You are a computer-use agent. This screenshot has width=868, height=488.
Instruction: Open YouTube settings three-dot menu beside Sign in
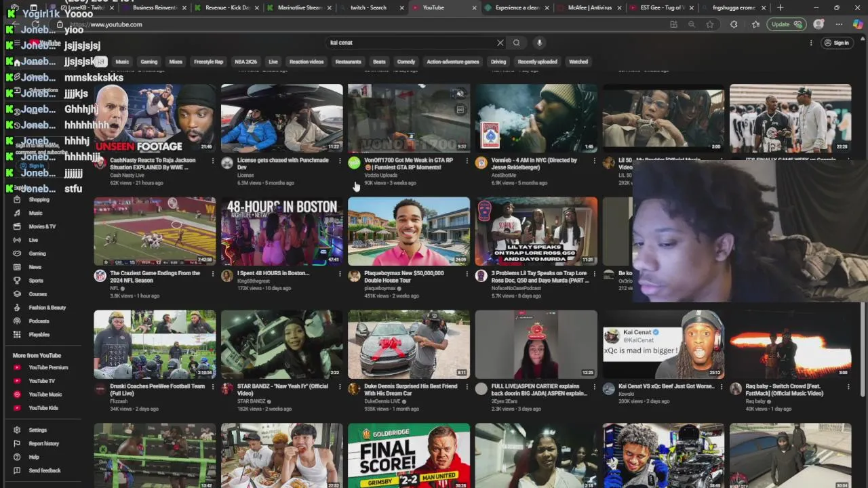[x=810, y=43]
